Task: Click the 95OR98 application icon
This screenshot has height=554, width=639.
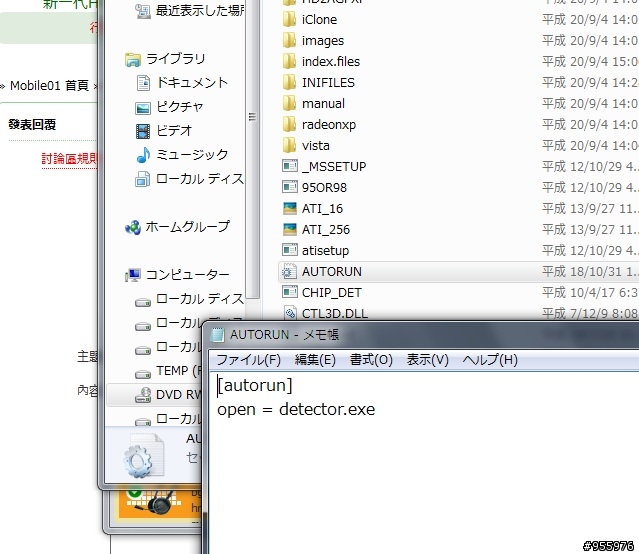Action: 290,188
